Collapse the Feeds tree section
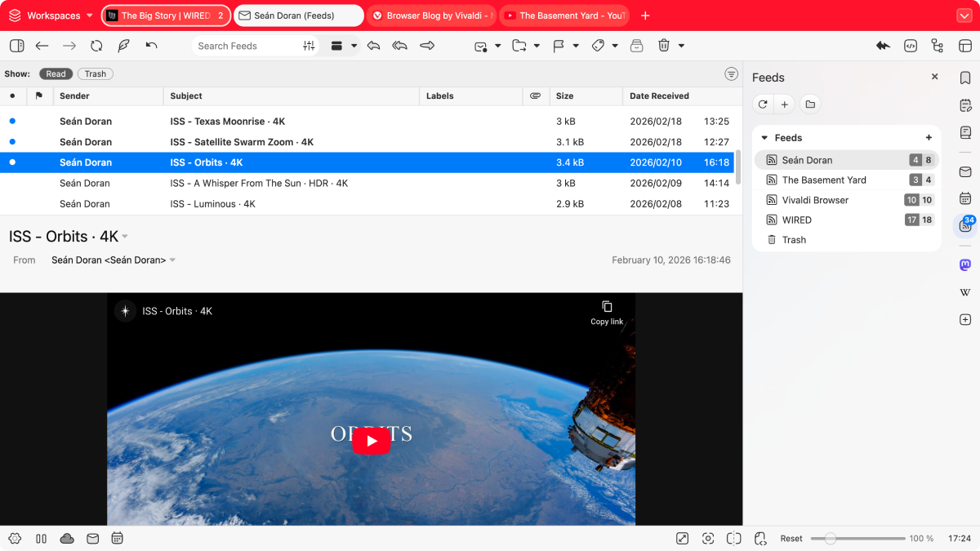The height and width of the screenshot is (551, 980). click(x=764, y=138)
